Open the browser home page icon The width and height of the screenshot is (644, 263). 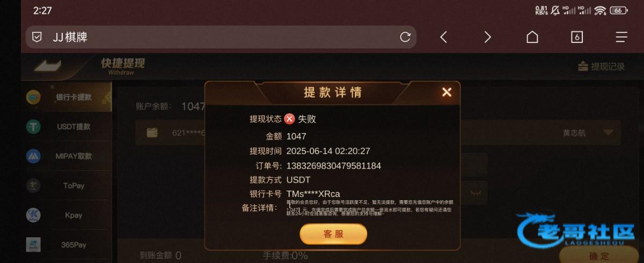coord(532,37)
